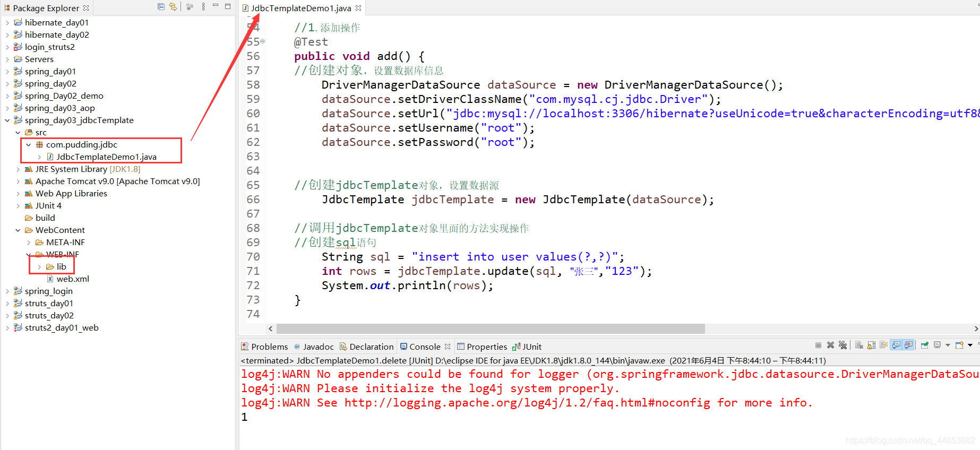Expand spring_login project
This screenshot has width=980, height=450.
[x=7, y=291]
